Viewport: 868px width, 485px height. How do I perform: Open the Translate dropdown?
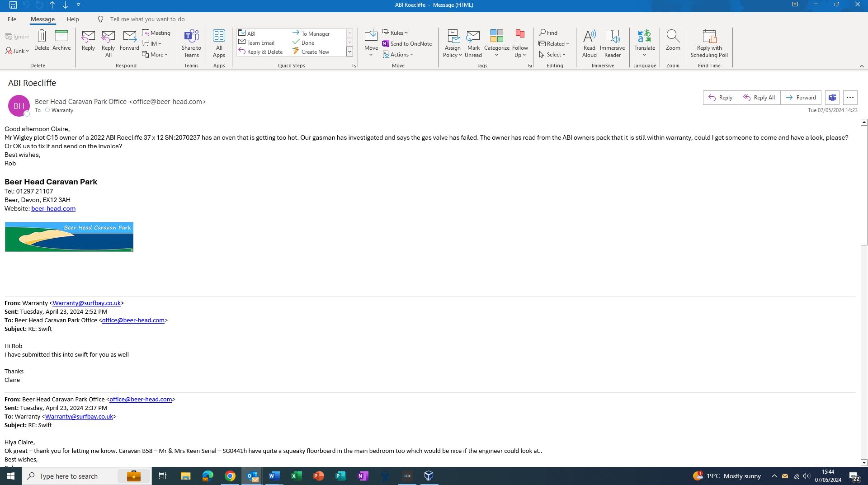point(644,44)
